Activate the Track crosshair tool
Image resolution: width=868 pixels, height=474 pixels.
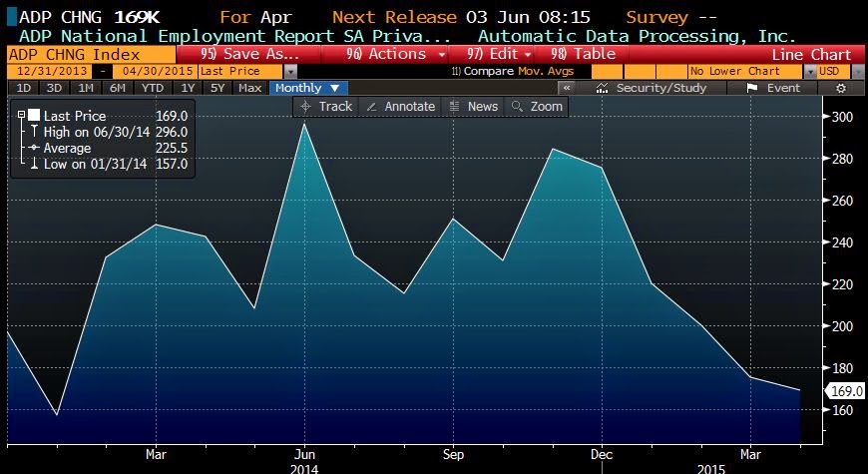click(326, 106)
